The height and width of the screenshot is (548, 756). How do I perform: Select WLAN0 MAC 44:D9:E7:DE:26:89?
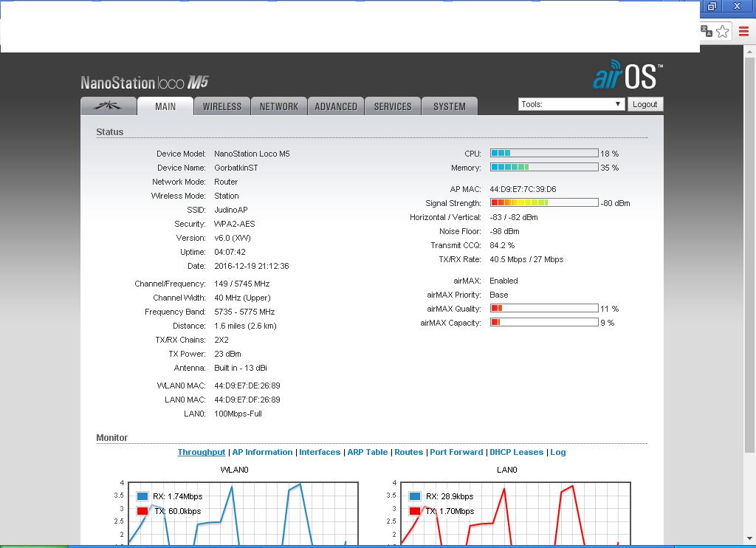(247, 386)
